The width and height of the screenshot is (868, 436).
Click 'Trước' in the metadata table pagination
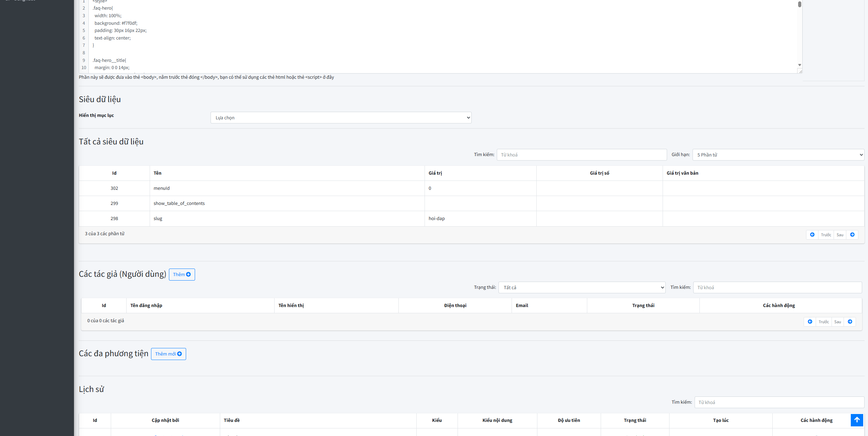[x=826, y=235]
